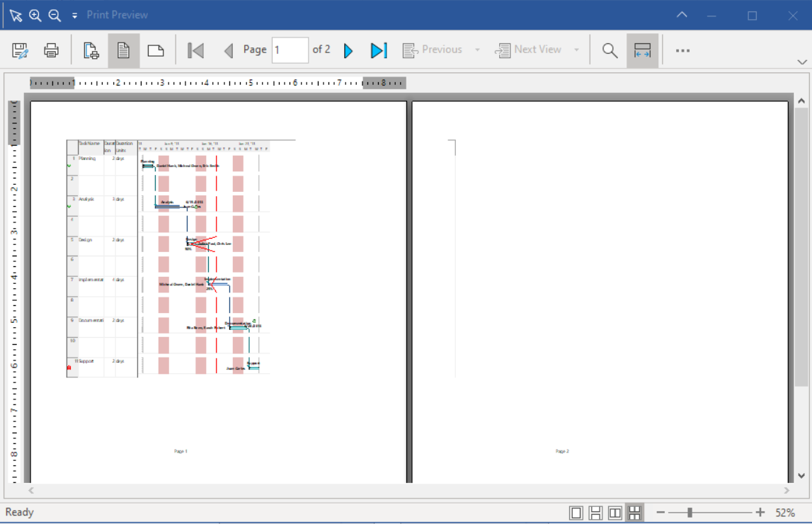812x524 pixels.
Task: Click the zoom slider minus button
Action: [x=661, y=512]
